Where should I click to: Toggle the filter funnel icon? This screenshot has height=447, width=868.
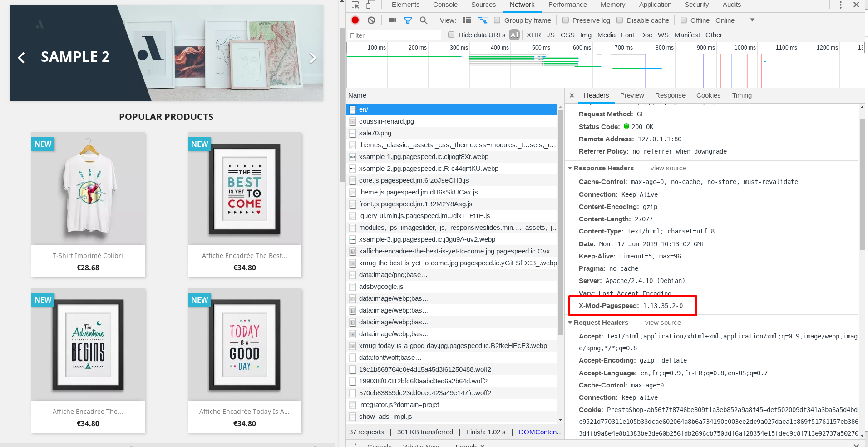[x=408, y=20]
